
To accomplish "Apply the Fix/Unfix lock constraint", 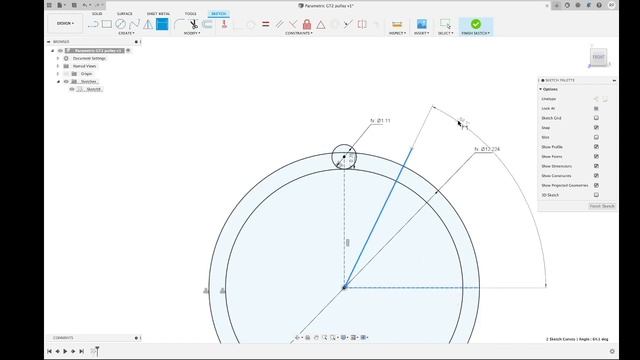I will 307,24.
